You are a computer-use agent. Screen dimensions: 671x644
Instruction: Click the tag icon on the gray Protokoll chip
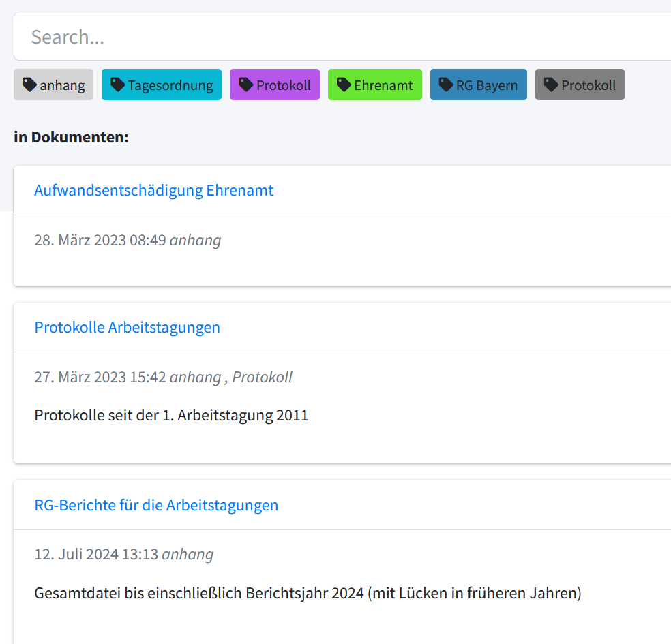click(x=551, y=84)
